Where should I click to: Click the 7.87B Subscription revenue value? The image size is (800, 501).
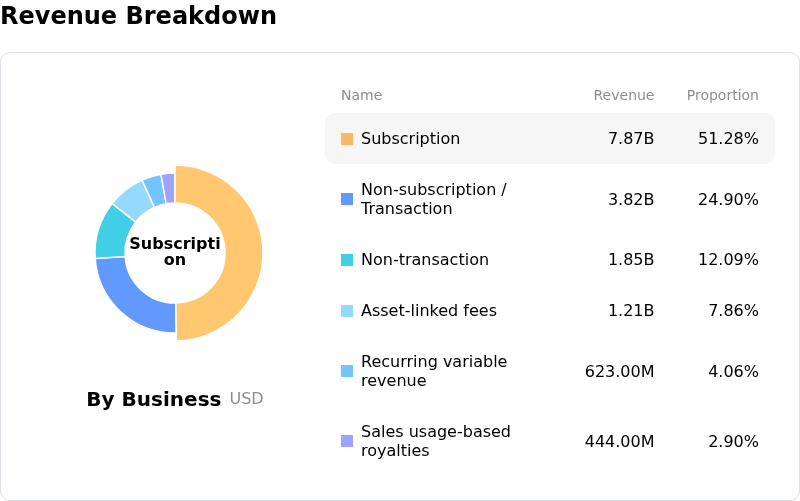point(630,139)
